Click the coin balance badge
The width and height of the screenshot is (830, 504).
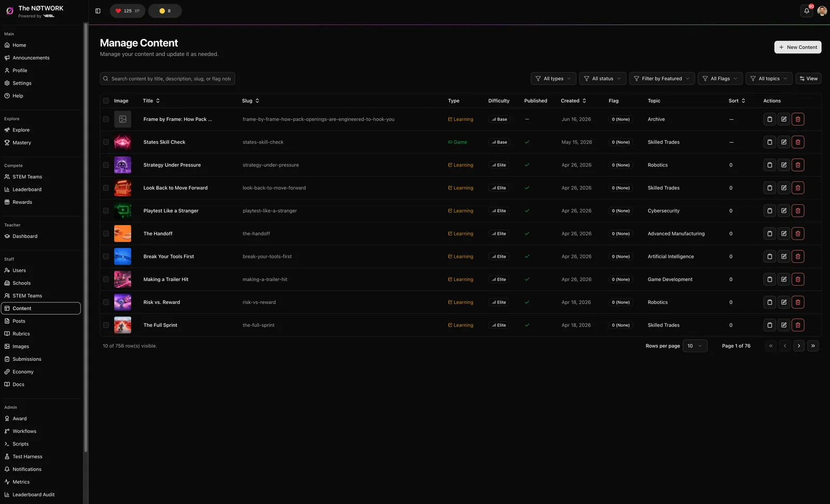point(165,11)
